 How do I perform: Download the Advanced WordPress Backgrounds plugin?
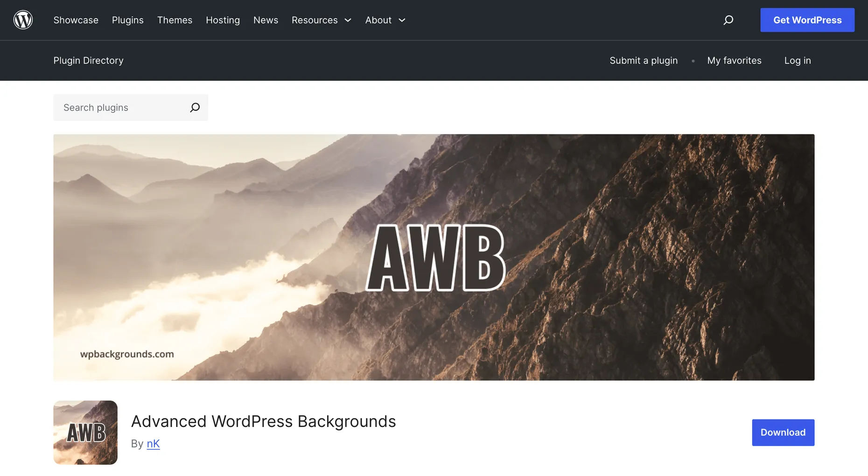[783, 432]
